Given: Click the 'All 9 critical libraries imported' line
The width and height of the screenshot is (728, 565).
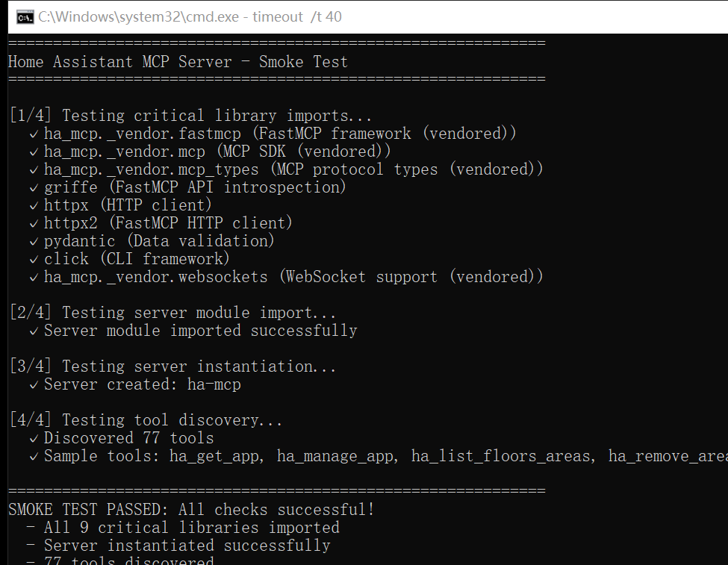Looking at the screenshot, I should coord(183,528).
